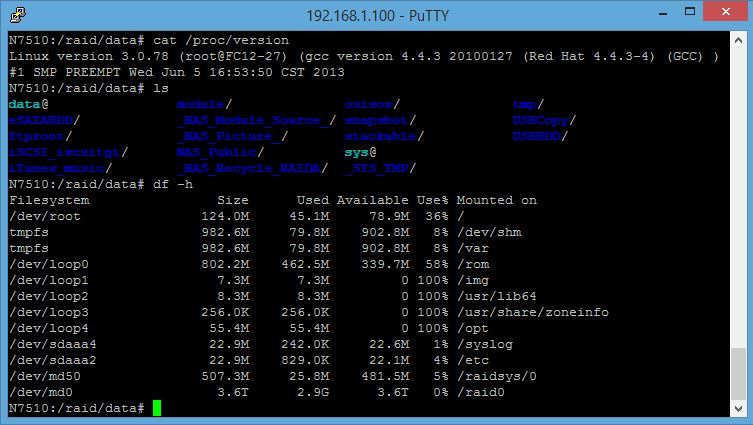Click the 'Mounted on' column header
The image size is (753, 425).
click(497, 200)
